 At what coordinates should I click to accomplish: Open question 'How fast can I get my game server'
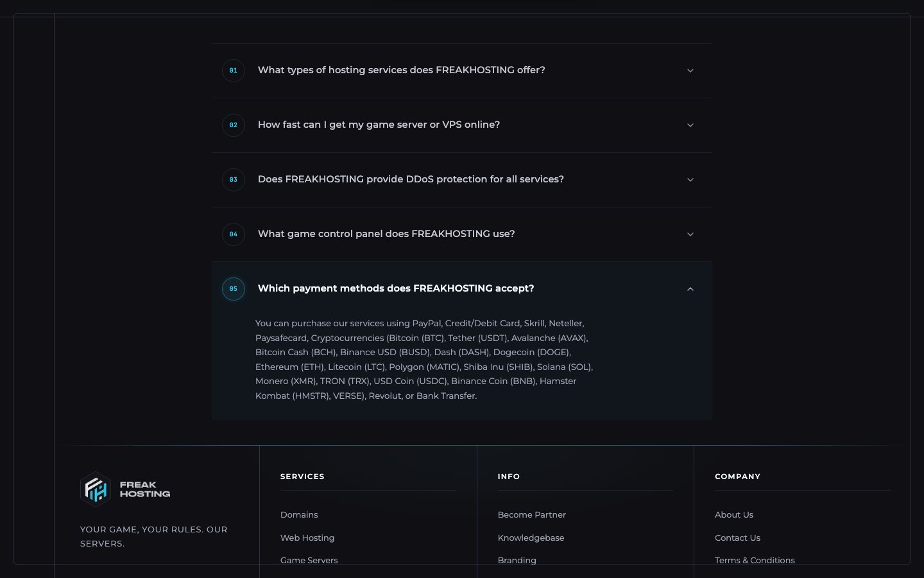[379, 125]
